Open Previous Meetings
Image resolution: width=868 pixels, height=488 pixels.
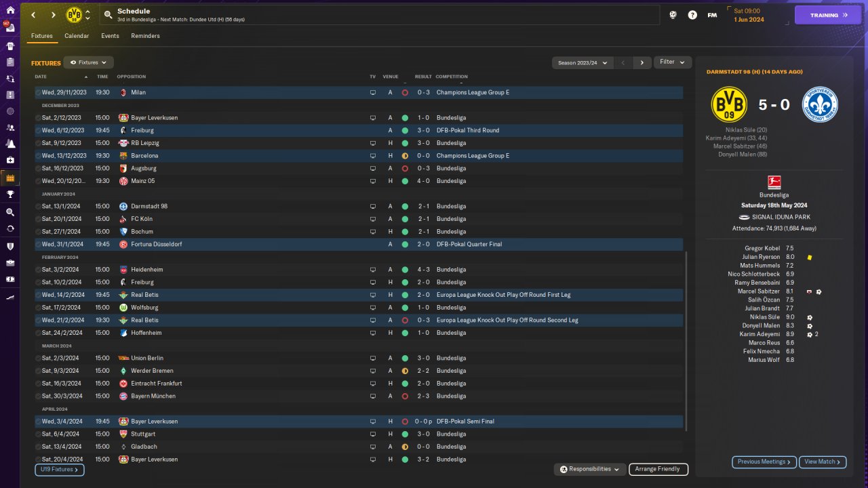tap(764, 462)
